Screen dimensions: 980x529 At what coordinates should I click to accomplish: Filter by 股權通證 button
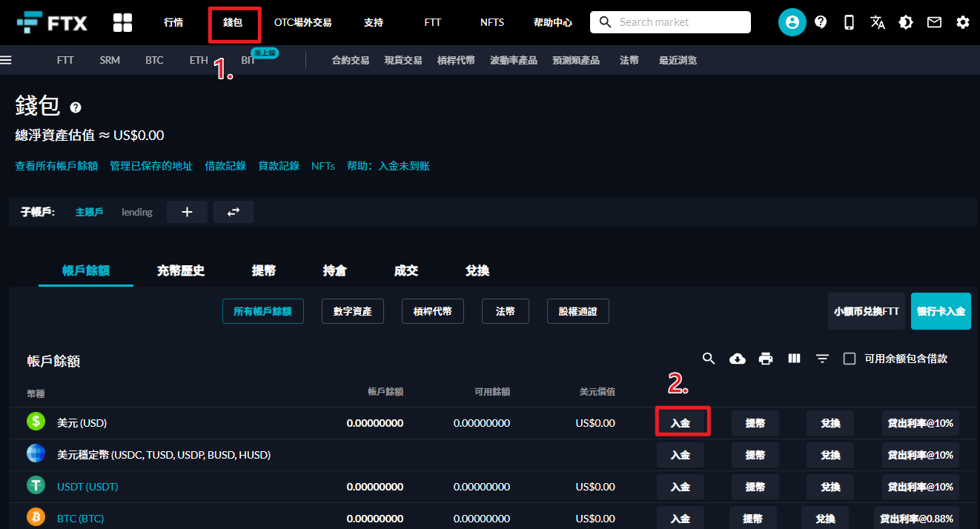point(578,312)
